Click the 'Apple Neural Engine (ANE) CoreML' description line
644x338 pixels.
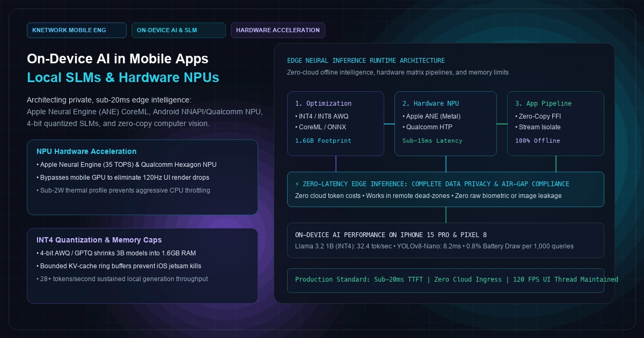[144, 112]
